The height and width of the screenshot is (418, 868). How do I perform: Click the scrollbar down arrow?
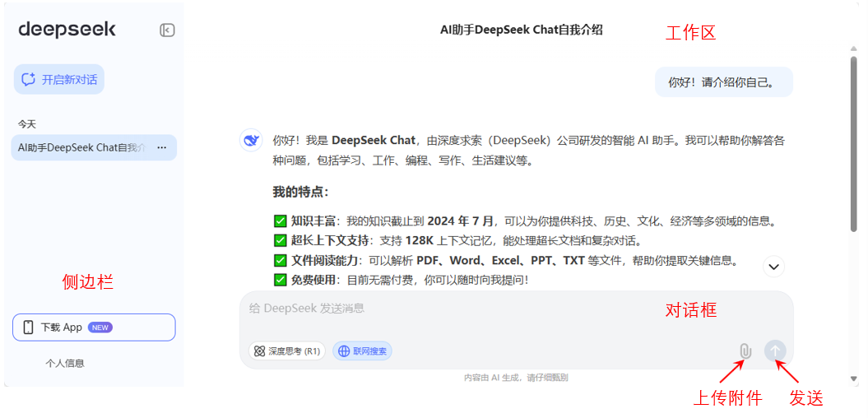(854, 379)
